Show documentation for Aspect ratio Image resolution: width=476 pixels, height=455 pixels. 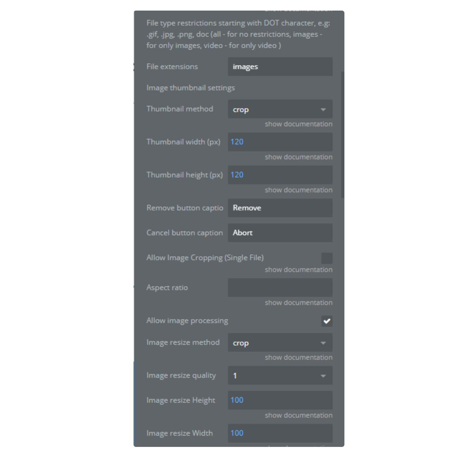(298, 303)
